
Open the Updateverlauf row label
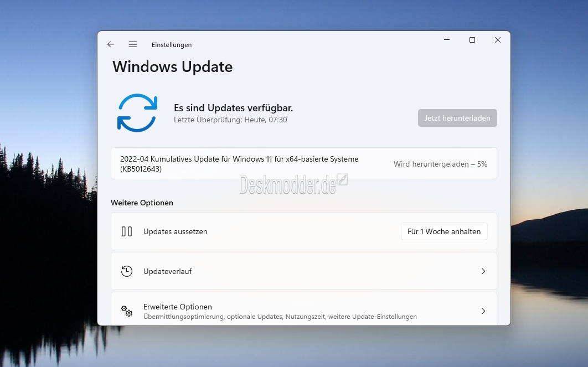tap(167, 271)
